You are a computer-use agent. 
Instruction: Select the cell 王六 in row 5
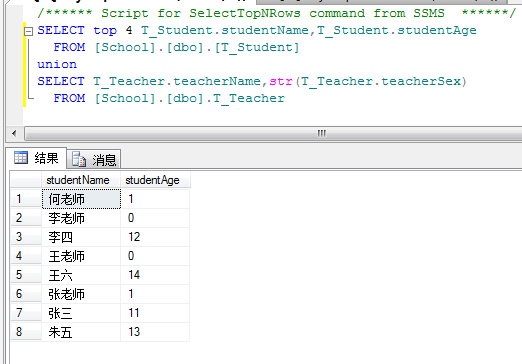coord(81,275)
